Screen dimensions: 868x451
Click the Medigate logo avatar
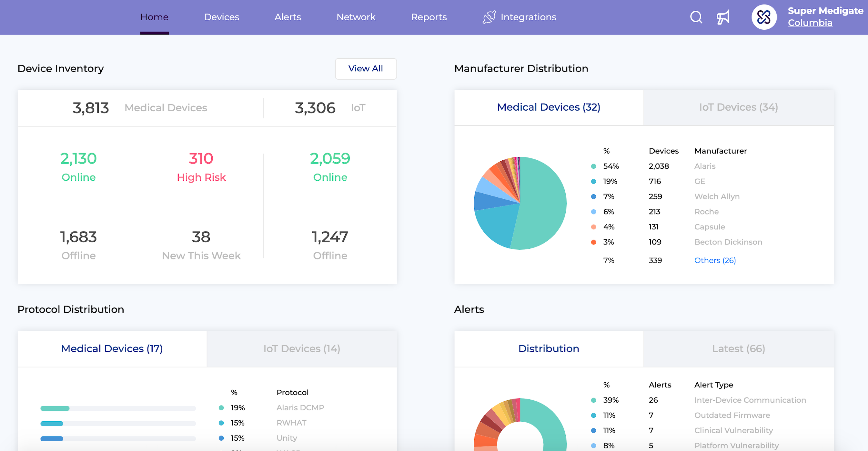(x=764, y=17)
